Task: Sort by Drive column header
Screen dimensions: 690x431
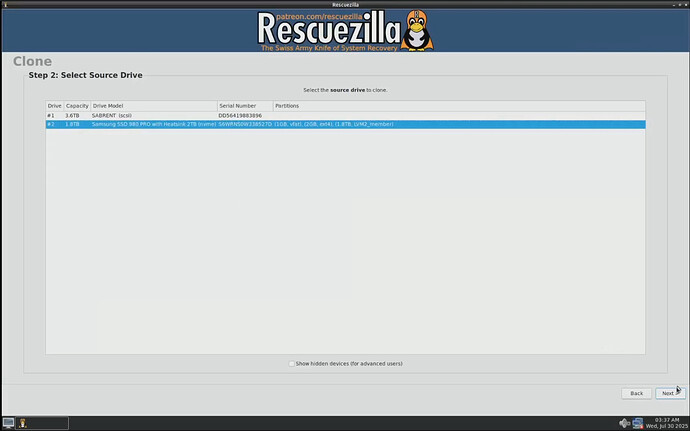Action: pyautogui.click(x=55, y=106)
